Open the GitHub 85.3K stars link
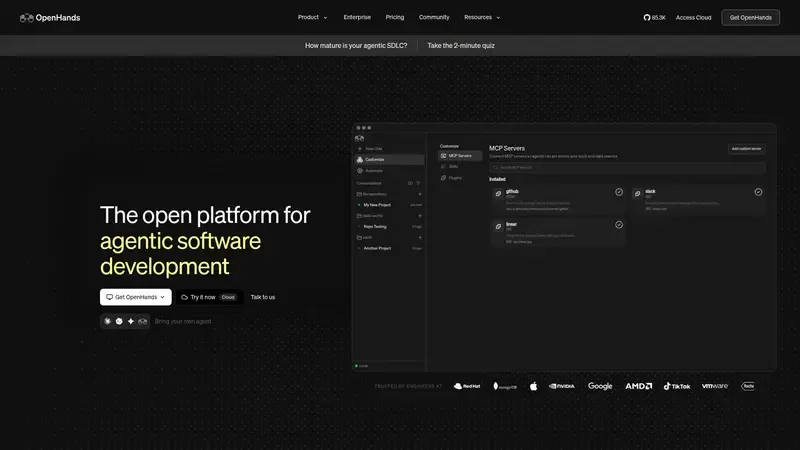Image resolution: width=800 pixels, height=450 pixels. pyautogui.click(x=655, y=17)
